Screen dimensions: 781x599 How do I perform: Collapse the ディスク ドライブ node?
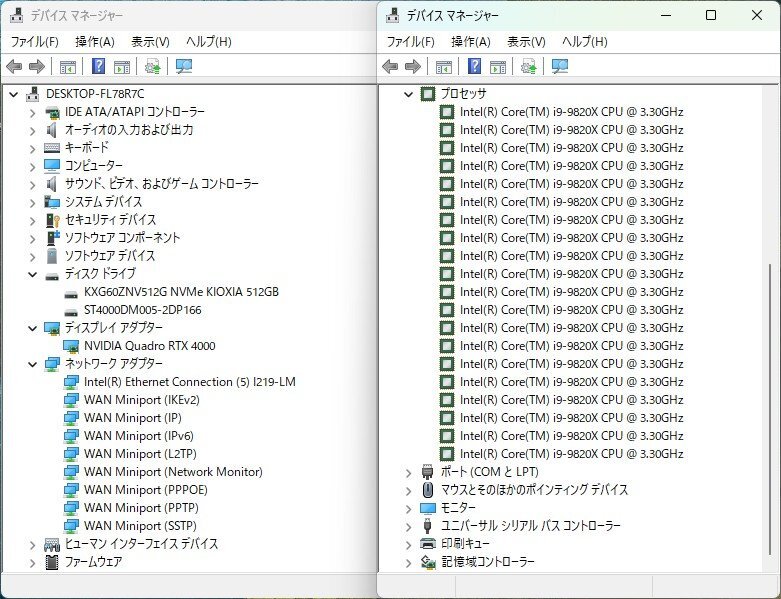[x=32, y=274]
